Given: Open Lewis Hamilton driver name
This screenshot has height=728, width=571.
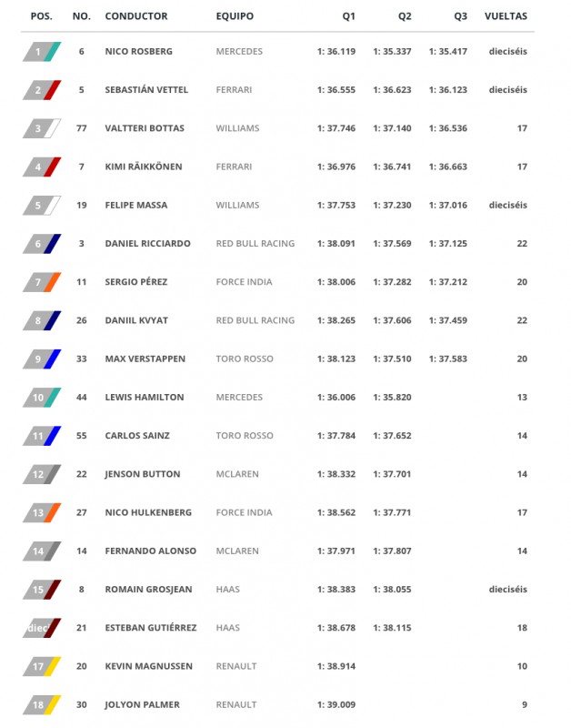Looking at the screenshot, I should tap(145, 398).
